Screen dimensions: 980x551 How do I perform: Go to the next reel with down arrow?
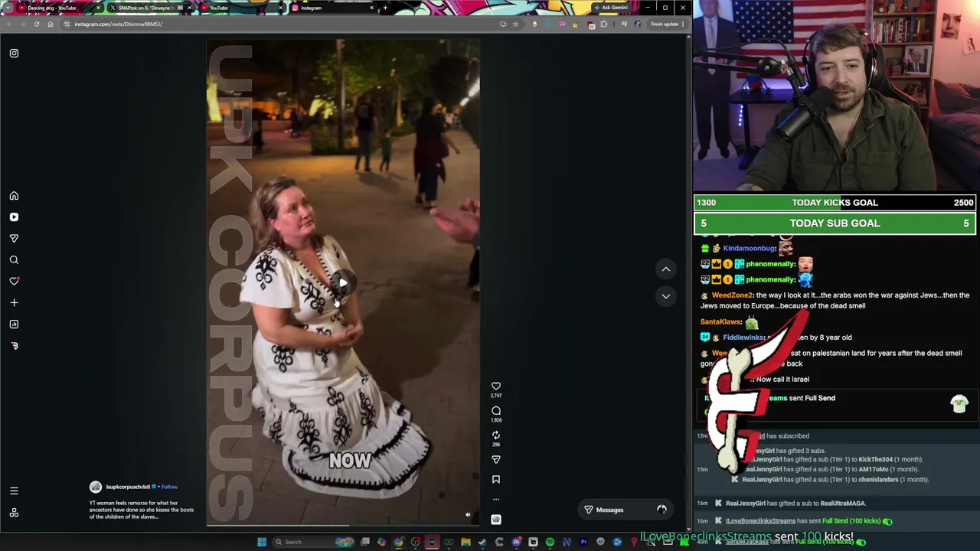[x=666, y=296]
